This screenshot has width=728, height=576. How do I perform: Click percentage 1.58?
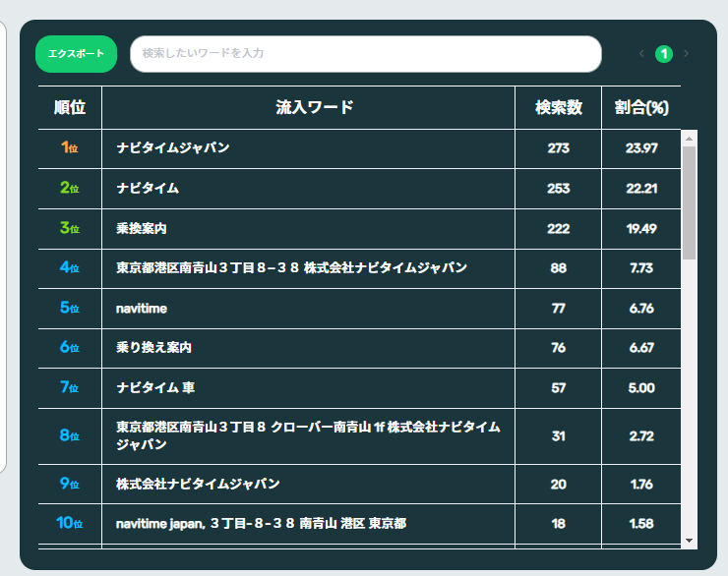click(641, 524)
